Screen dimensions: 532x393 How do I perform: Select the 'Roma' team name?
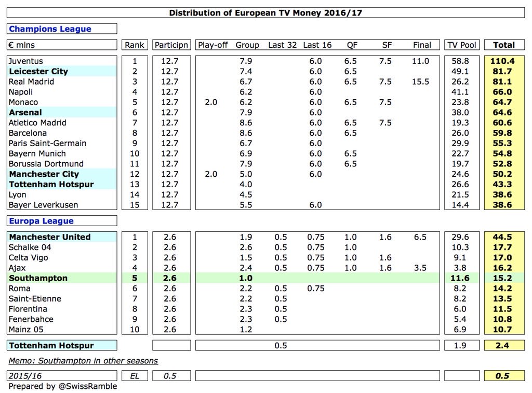coord(19,288)
